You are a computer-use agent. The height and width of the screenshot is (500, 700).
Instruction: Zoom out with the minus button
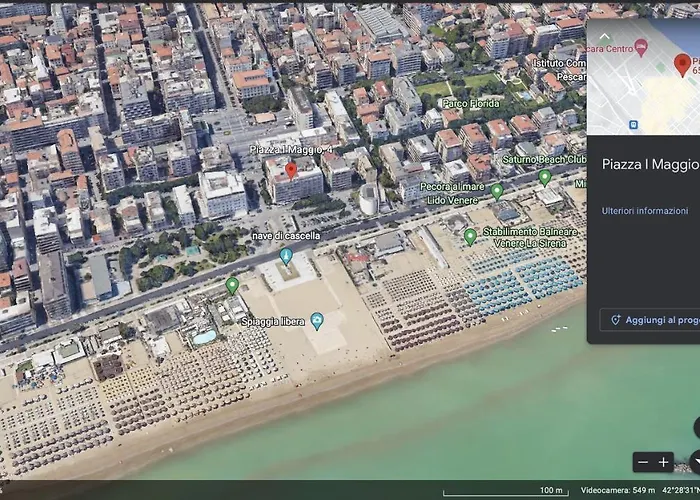[643, 462]
